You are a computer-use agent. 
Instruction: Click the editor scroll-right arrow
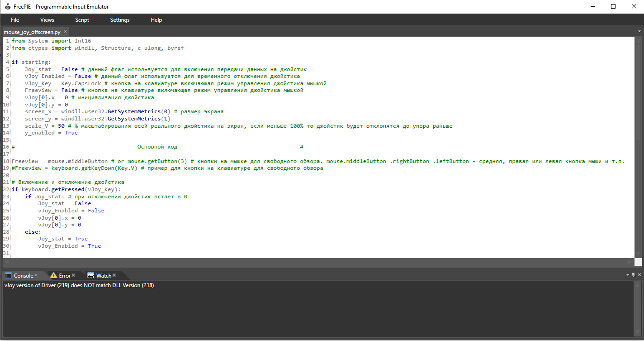tap(630, 262)
